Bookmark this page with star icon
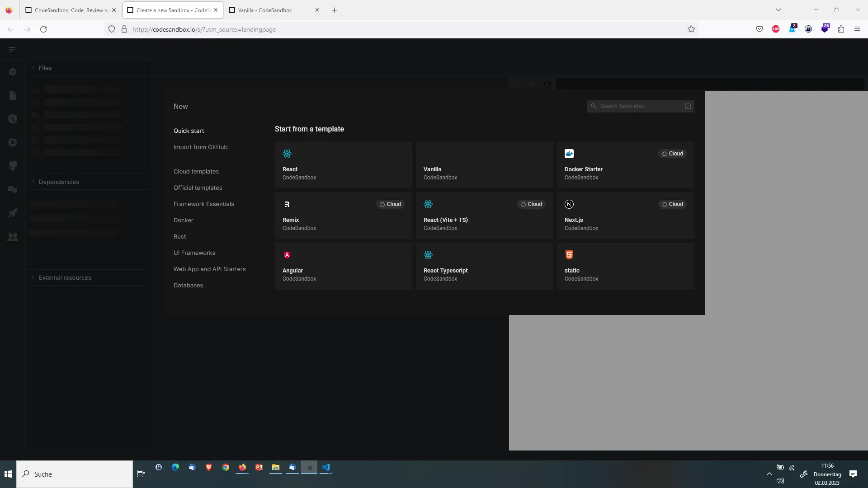The image size is (868, 488). [691, 29]
